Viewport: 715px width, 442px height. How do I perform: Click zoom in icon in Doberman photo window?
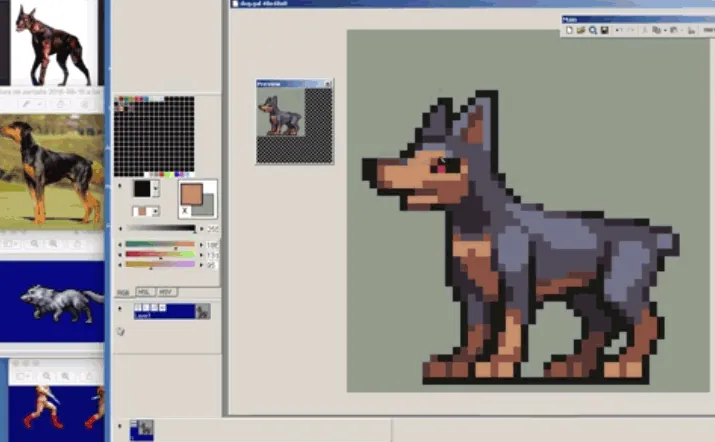[x=53, y=244]
